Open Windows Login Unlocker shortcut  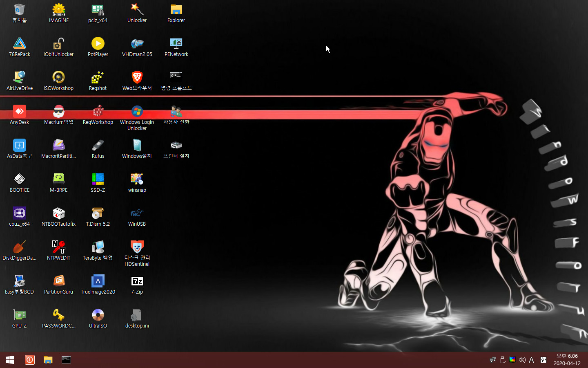[x=137, y=118]
